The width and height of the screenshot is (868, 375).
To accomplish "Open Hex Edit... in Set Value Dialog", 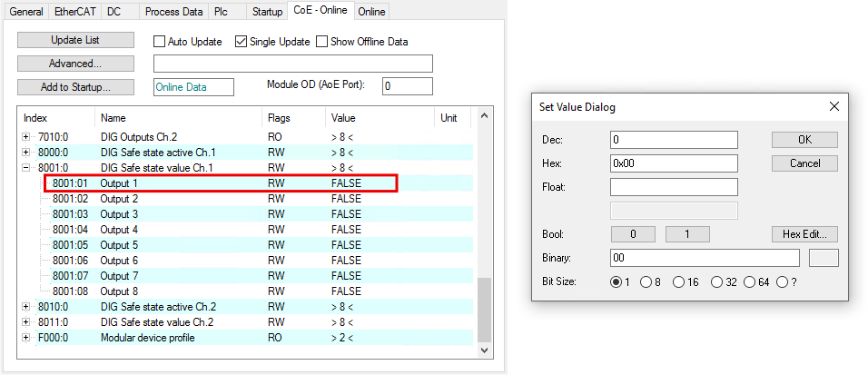I will [x=804, y=234].
